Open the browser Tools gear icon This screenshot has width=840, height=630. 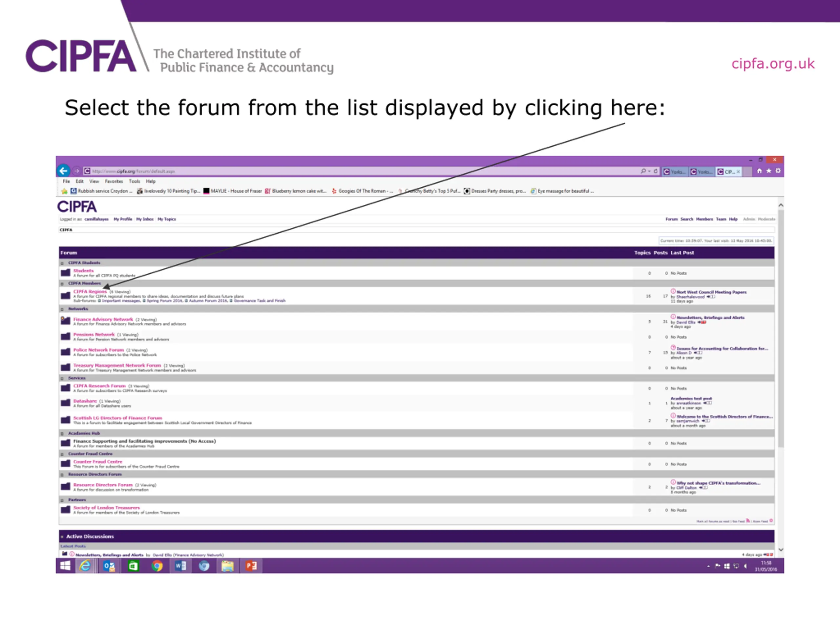pyautogui.click(x=778, y=171)
